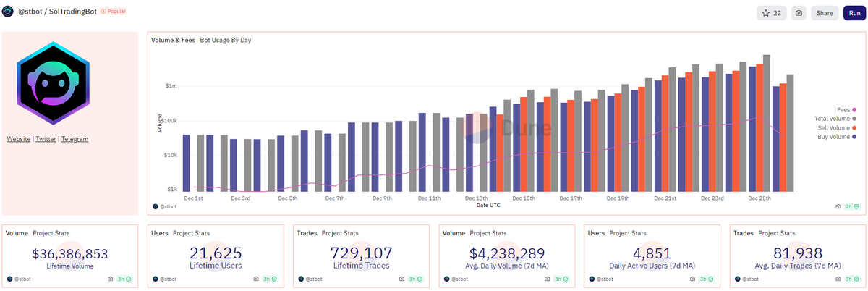
Task: Click the $4,238,289 average daily volume value
Action: (x=507, y=254)
